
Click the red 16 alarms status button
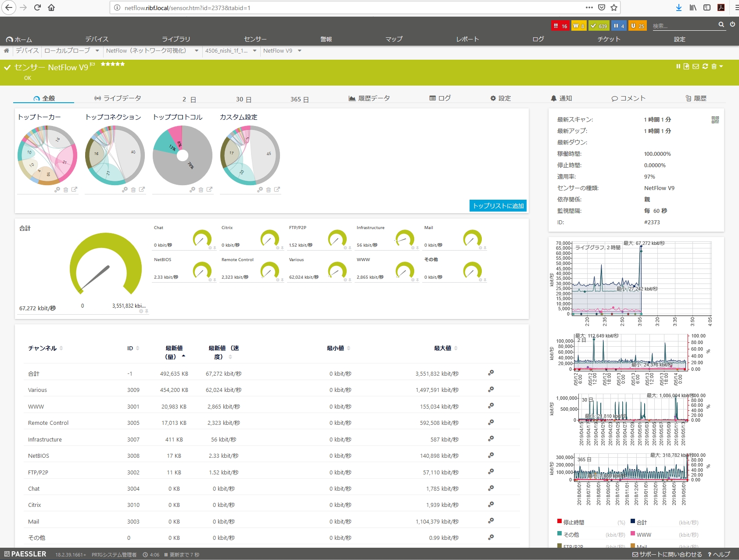560,26
